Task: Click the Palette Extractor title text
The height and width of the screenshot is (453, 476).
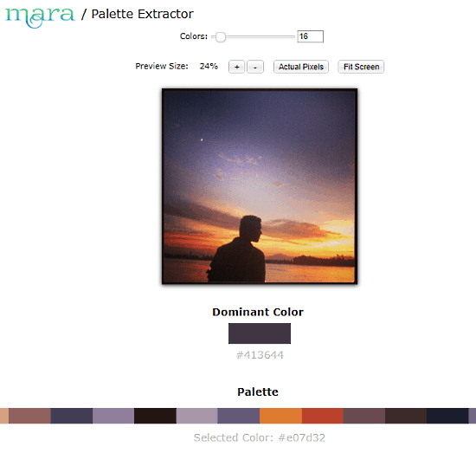Action: point(142,14)
